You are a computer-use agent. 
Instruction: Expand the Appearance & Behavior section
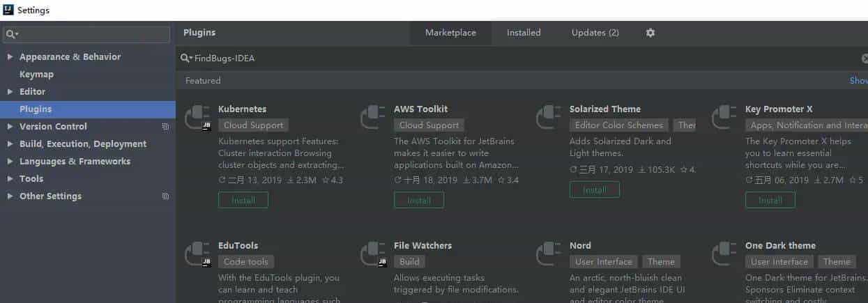(10, 57)
